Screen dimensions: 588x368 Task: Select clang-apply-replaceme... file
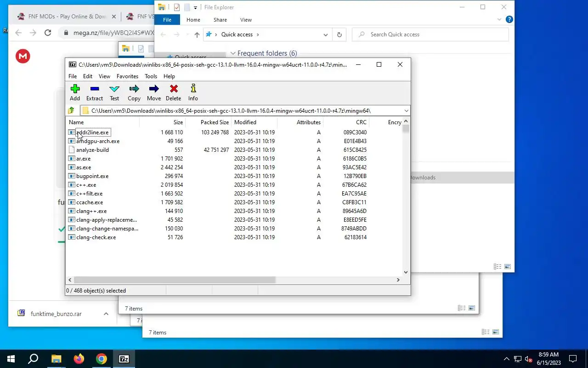pyautogui.click(x=107, y=220)
